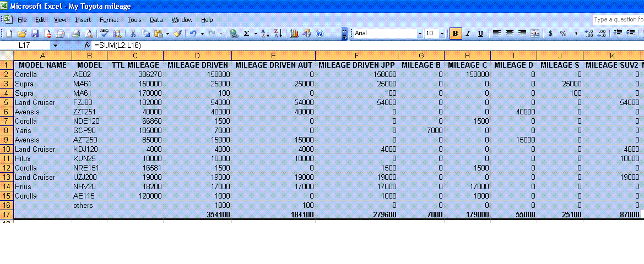Open Excel Help with the question mark icon

tap(319, 34)
